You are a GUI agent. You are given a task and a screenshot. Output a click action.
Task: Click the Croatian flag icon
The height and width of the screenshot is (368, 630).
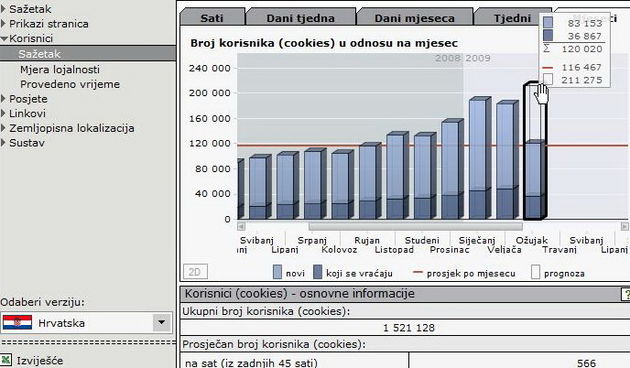(x=17, y=322)
